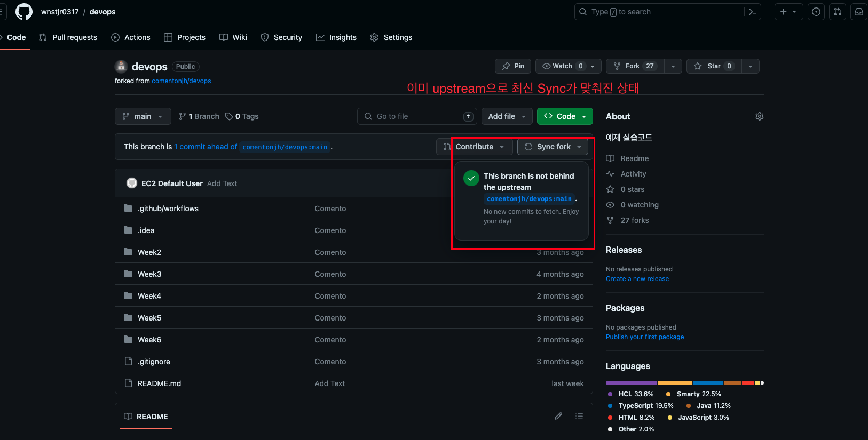The height and width of the screenshot is (440, 868).
Task: Click the README.md file icon
Action: pos(128,383)
